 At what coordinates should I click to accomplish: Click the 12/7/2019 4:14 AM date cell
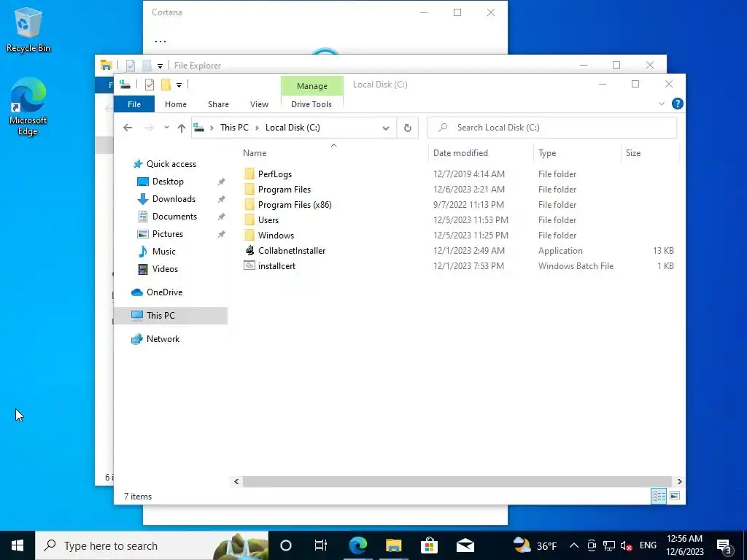pyautogui.click(x=469, y=174)
